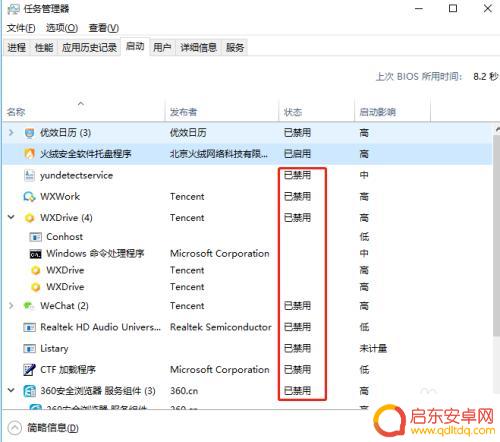Switch to the 详细信息 tab
Image resolution: width=500 pixels, height=442 pixels.
[199, 48]
